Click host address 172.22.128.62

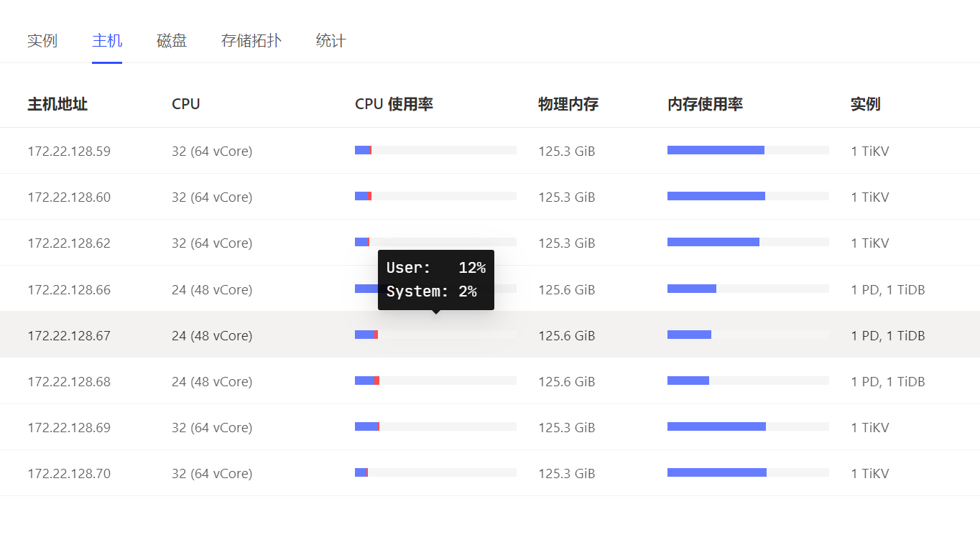pyautogui.click(x=69, y=243)
